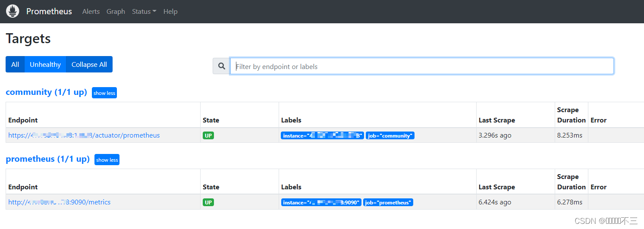Image resolution: width=644 pixels, height=229 pixels.
Task: Select the All targets filter
Action: (x=15, y=64)
